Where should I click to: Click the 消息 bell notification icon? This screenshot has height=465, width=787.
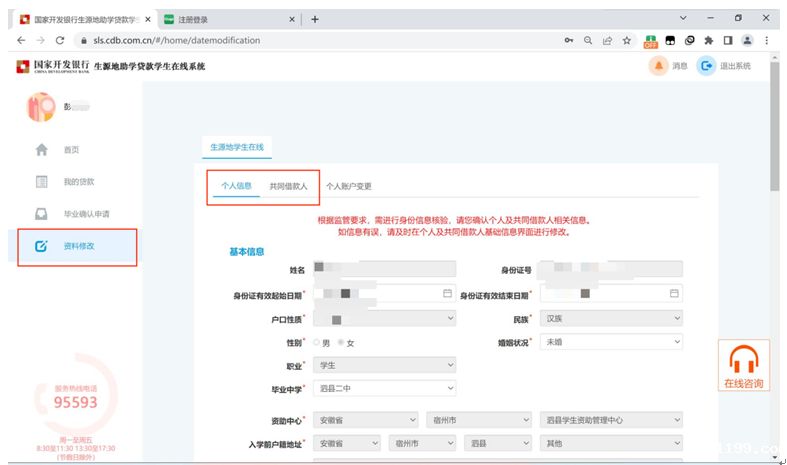(658, 66)
